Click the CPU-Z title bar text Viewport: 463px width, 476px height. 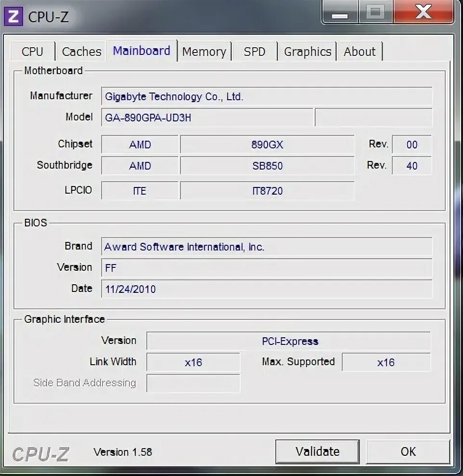click(x=48, y=17)
